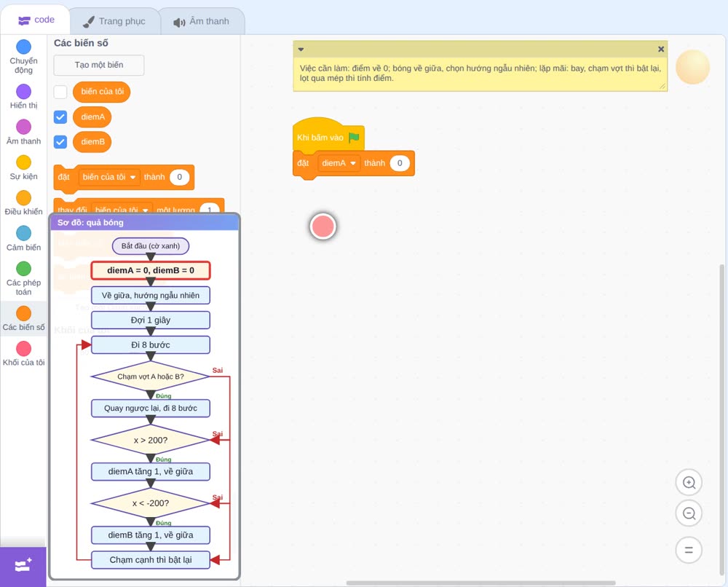Click the ball sprite watermark icon
728x587 pixels.
tap(693, 67)
